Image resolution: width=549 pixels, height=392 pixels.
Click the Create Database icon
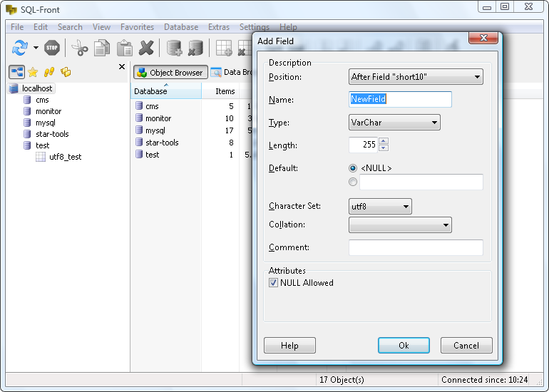coord(174,48)
